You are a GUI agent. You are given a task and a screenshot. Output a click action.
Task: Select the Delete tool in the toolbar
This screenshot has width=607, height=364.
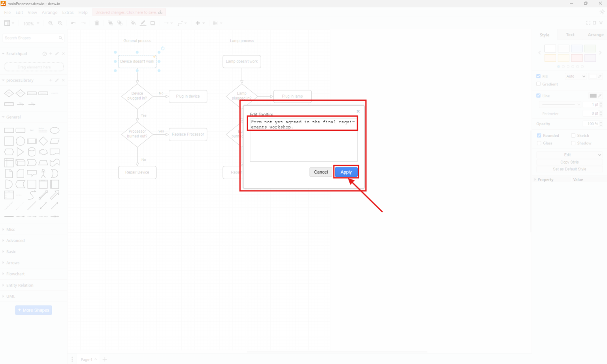(x=97, y=23)
